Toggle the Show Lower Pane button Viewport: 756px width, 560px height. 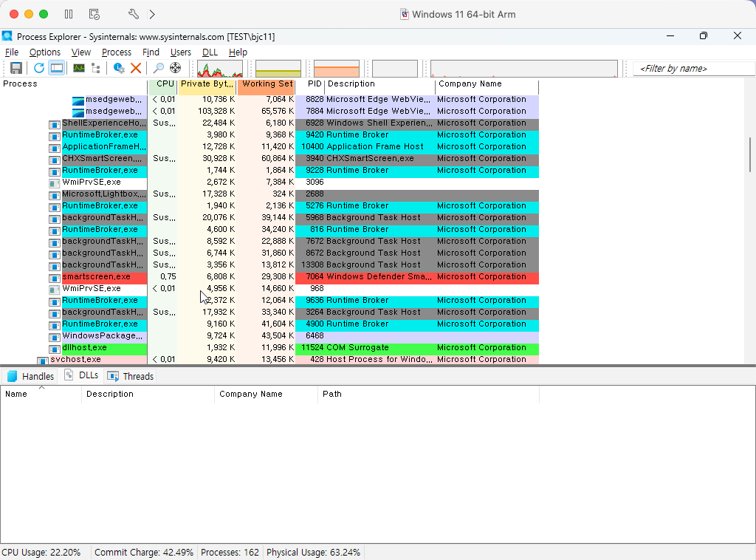[x=57, y=68]
